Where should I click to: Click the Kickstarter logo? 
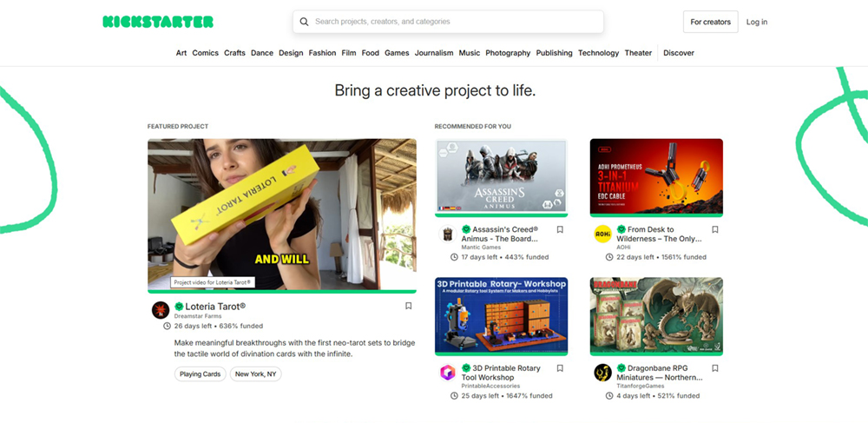click(x=158, y=22)
